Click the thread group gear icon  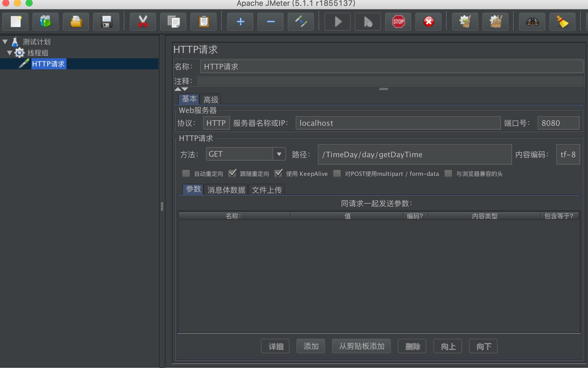pyautogui.click(x=20, y=53)
